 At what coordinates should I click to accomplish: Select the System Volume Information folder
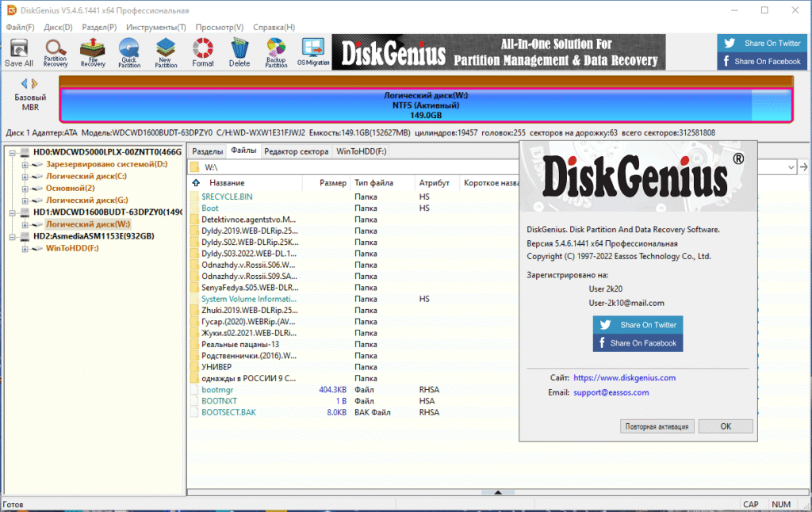tap(248, 300)
